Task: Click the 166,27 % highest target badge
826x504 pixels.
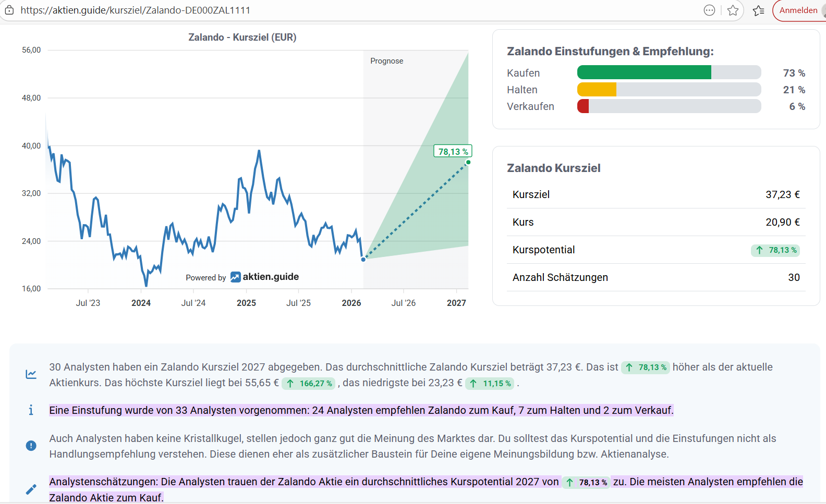Action: click(309, 384)
